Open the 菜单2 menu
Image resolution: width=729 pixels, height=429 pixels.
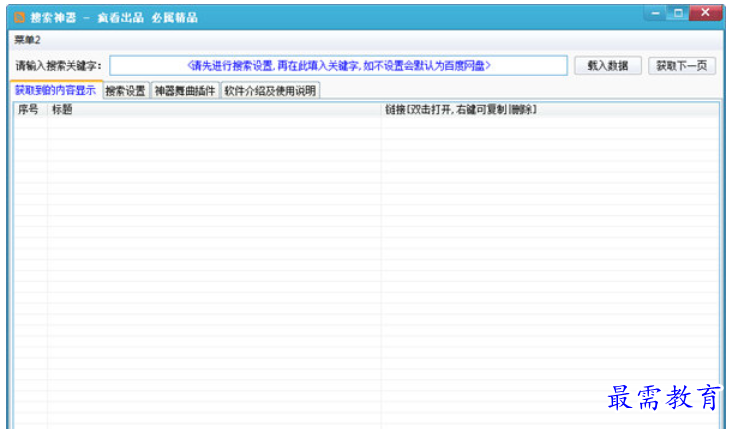pos(27,40)
